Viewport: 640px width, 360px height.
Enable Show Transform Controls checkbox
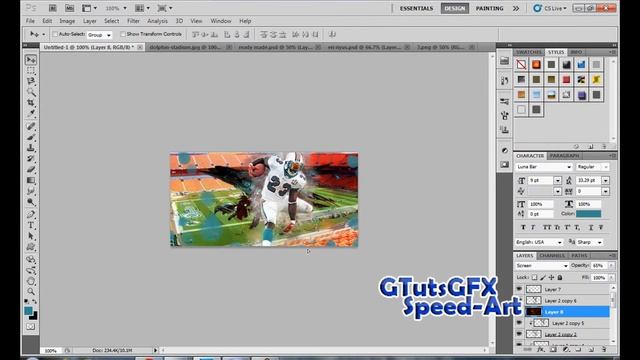pos(122,34)
